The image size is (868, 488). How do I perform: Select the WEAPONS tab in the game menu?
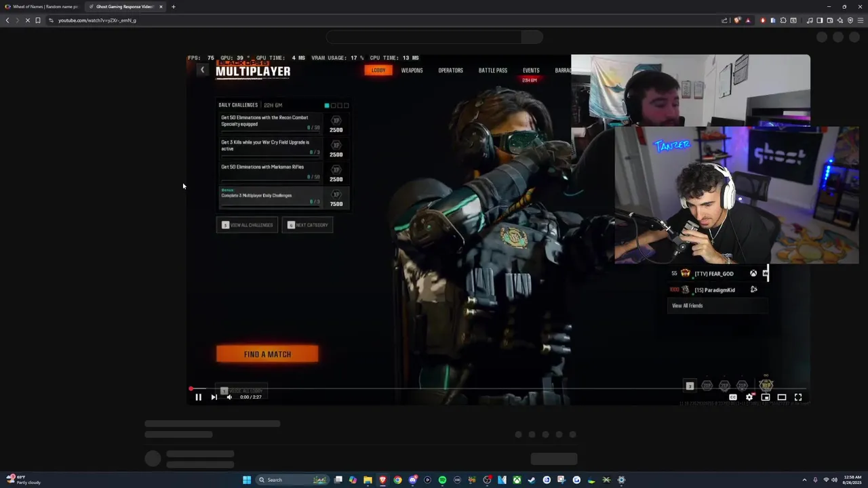[x=412, y=70]
